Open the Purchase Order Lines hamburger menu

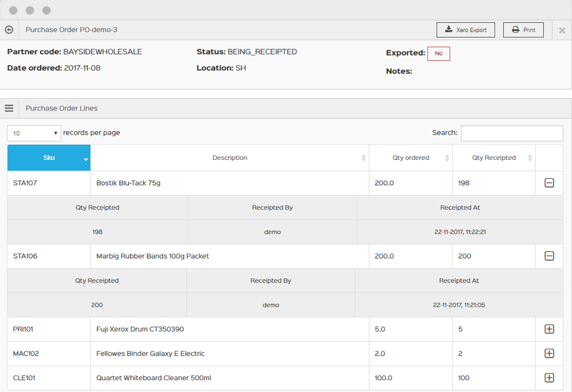point(9,108)
